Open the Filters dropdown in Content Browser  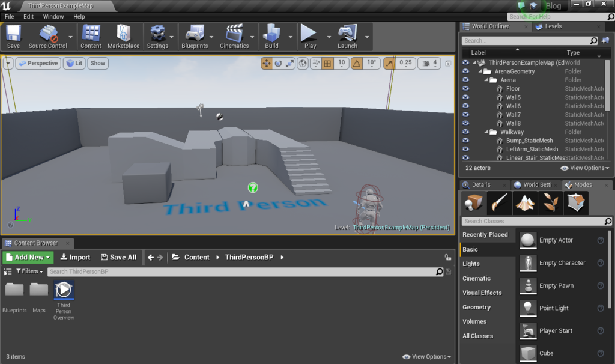click(30, 271)
